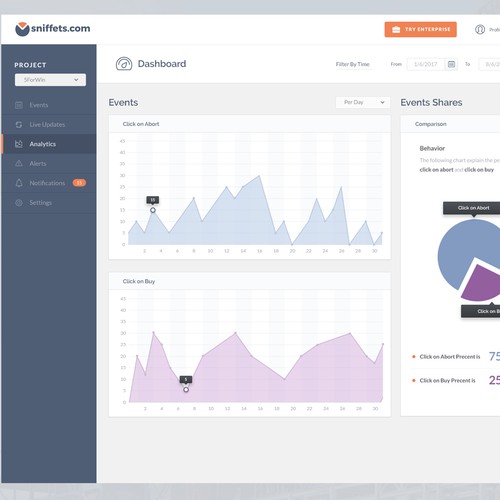
Task: Click the Click on Abort pie label
Action: (x=473, y=208)
